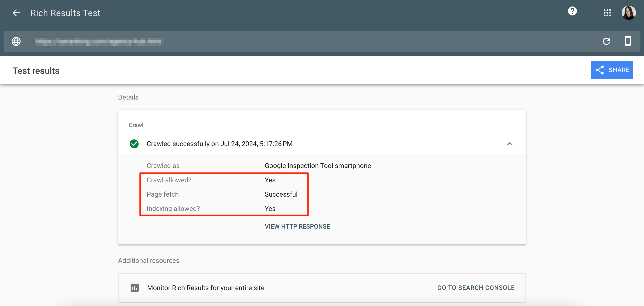
Task: Click the green crawl success checkmark
Action: (x=134, y=144)
